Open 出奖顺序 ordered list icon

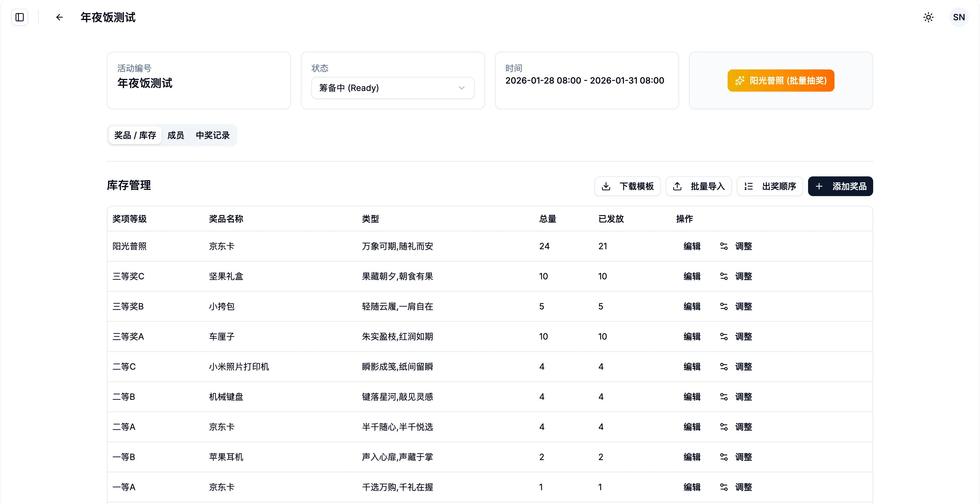coord(748,186)
